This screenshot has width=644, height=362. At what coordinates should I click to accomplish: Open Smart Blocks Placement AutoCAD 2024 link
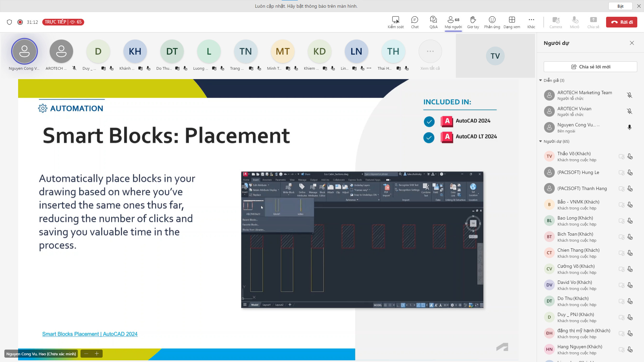pyautogui.click(x=90, y=334)
